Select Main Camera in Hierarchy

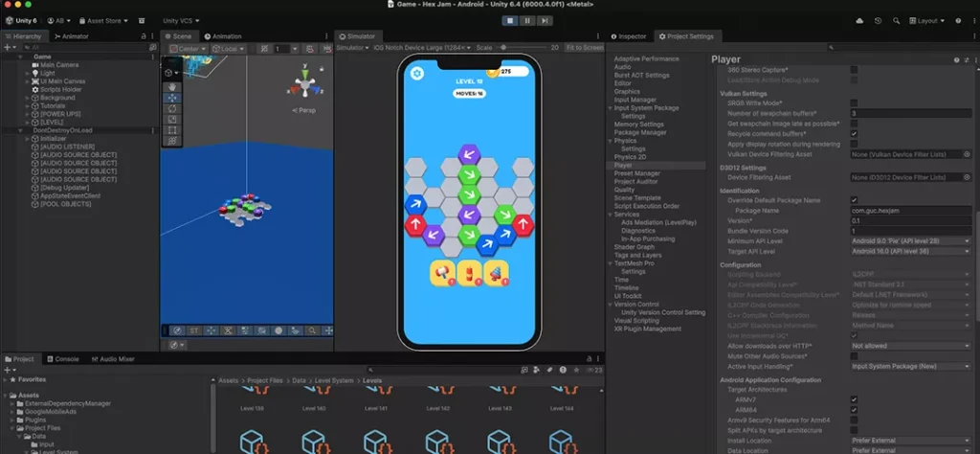point(59,65)
